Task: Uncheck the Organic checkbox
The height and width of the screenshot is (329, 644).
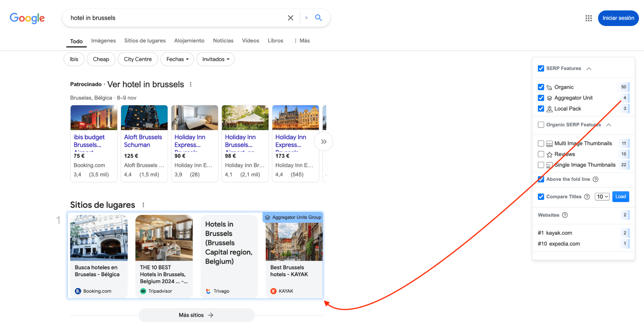Action: point(541,87)
